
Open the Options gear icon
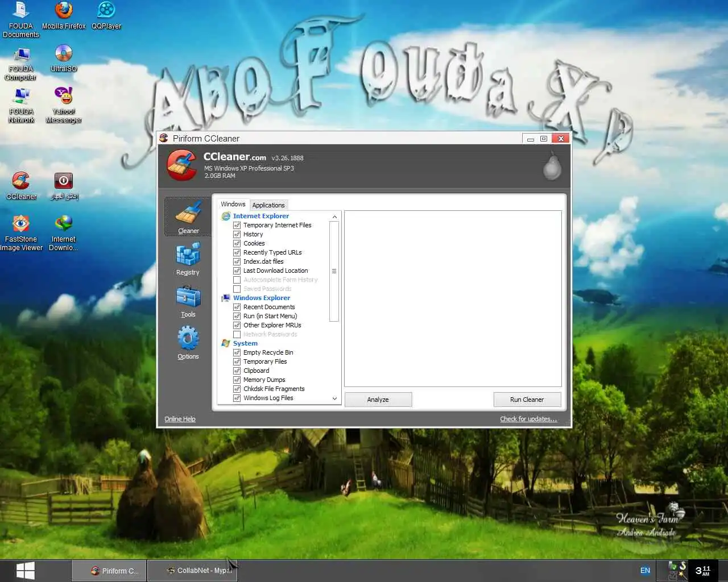(x=188, y=338)
